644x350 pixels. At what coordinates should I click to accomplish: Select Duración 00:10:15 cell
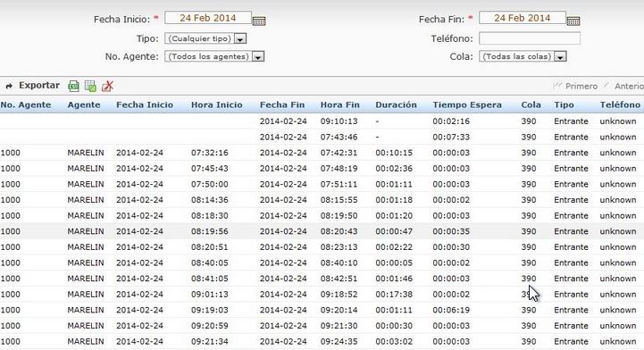394,153
